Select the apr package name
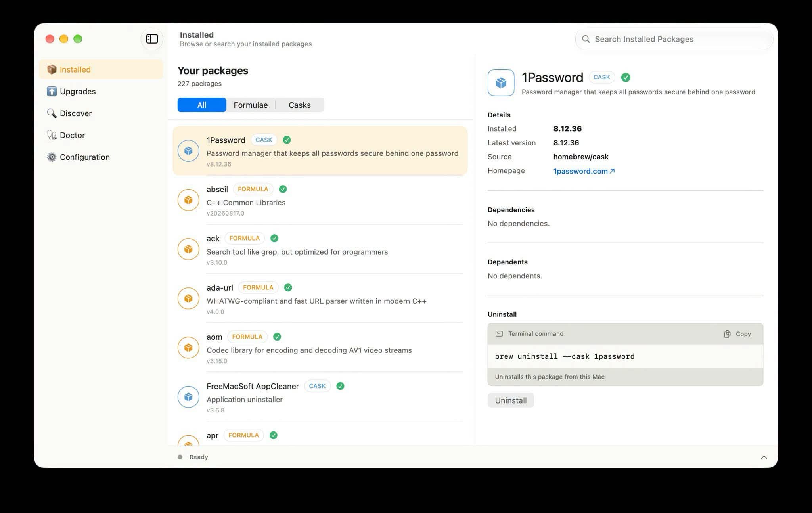 click(213, 435)
